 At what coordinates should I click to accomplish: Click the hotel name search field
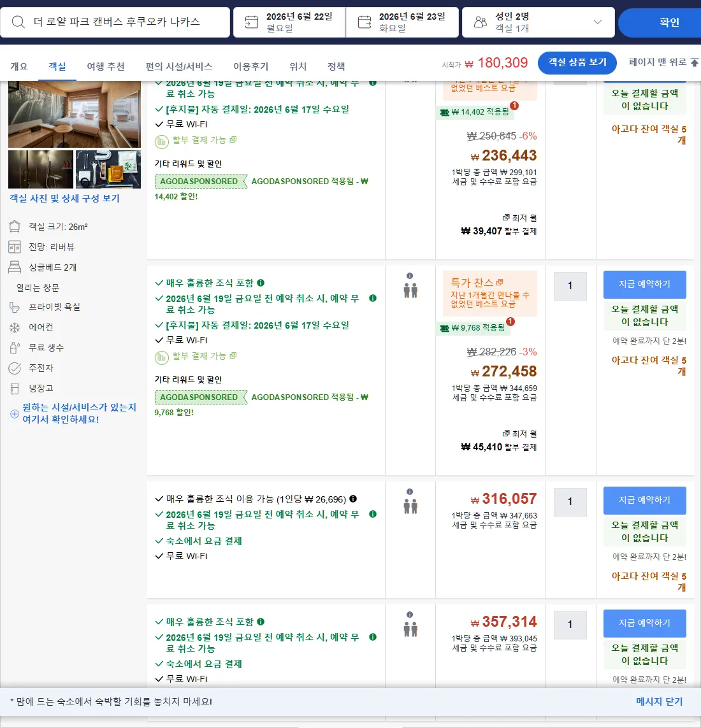115,22
